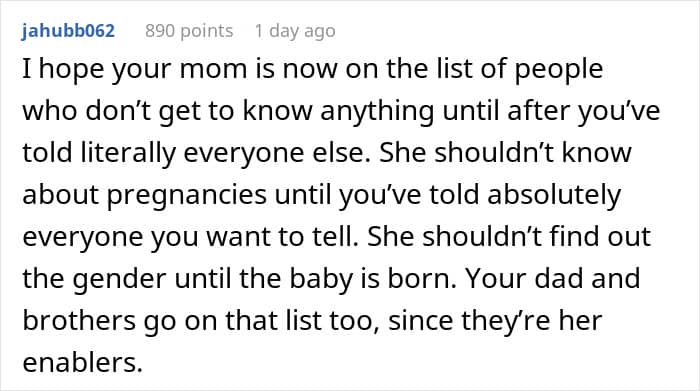Viewport: 700px width, 391px height.
Task: Click the word 'absolutely' in the comment
Action: coord(554,195)
